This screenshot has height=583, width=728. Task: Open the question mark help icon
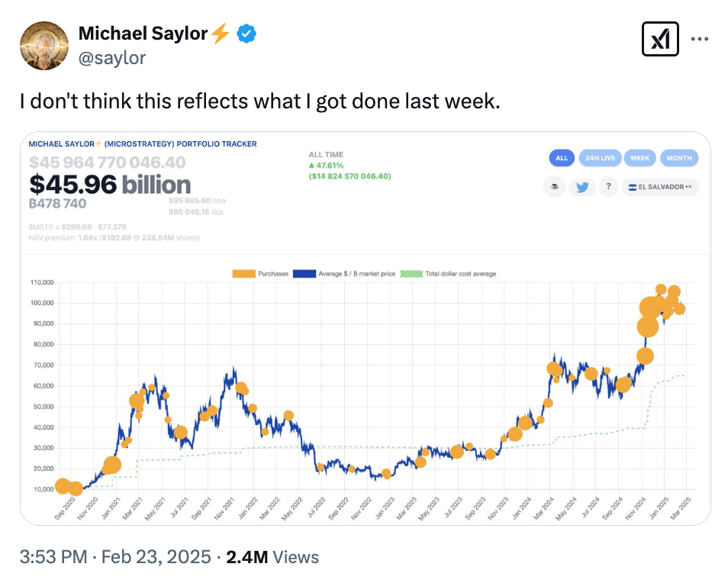[x=608, y=186]
